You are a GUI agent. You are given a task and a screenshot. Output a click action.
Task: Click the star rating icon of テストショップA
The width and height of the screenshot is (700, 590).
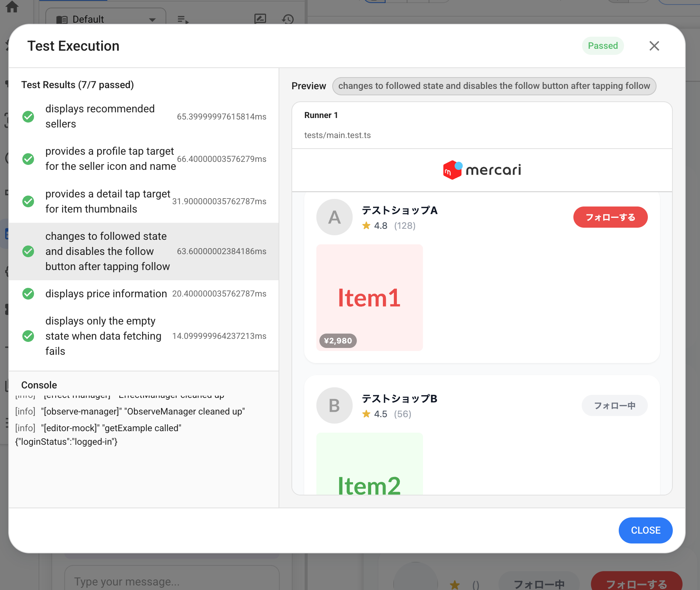(366, 226)
